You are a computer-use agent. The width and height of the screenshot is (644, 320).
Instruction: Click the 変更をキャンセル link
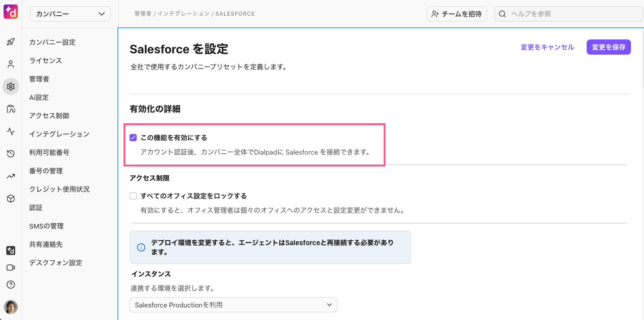point(547,47)
